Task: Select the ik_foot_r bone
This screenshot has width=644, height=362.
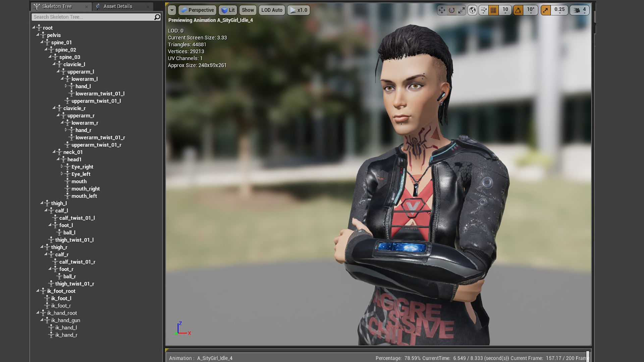Action: point(61,306)
